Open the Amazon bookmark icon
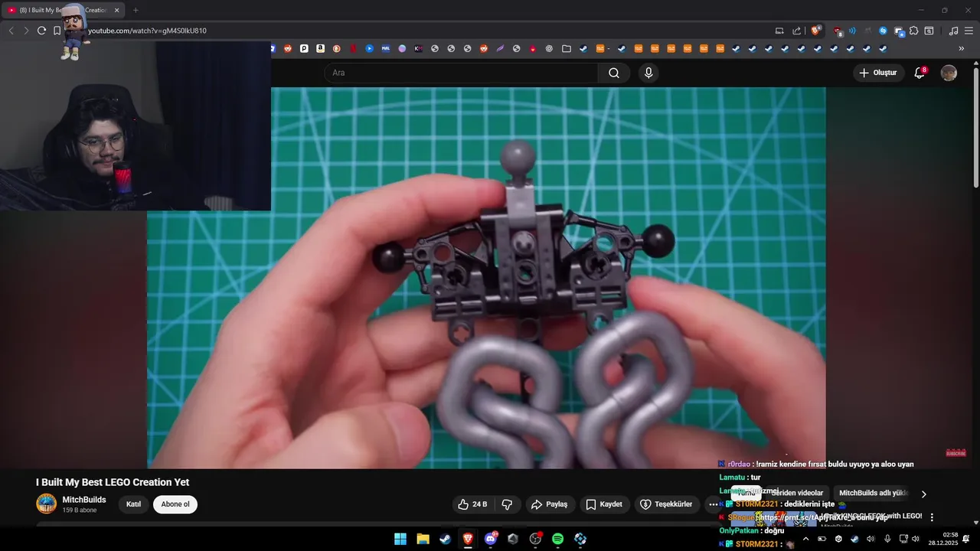The width and height of the screenshot is (980, 551). click(x=320, y=48)
